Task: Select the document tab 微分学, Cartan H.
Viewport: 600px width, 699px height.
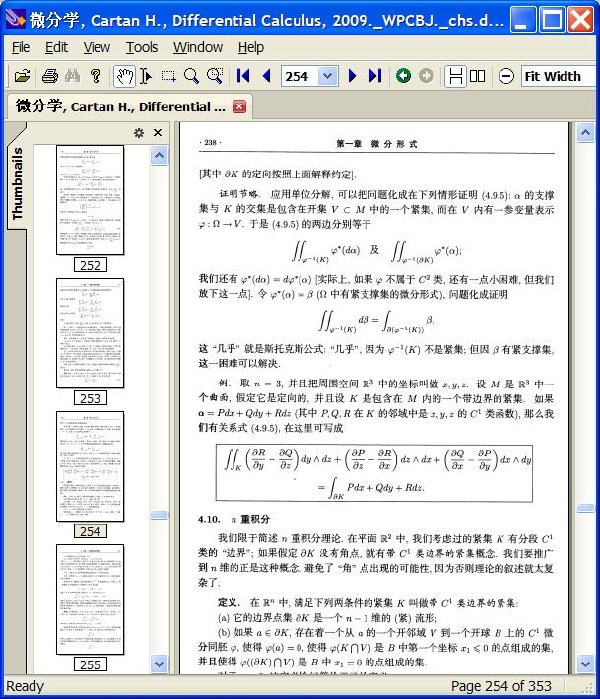Action: click(121, 107)
